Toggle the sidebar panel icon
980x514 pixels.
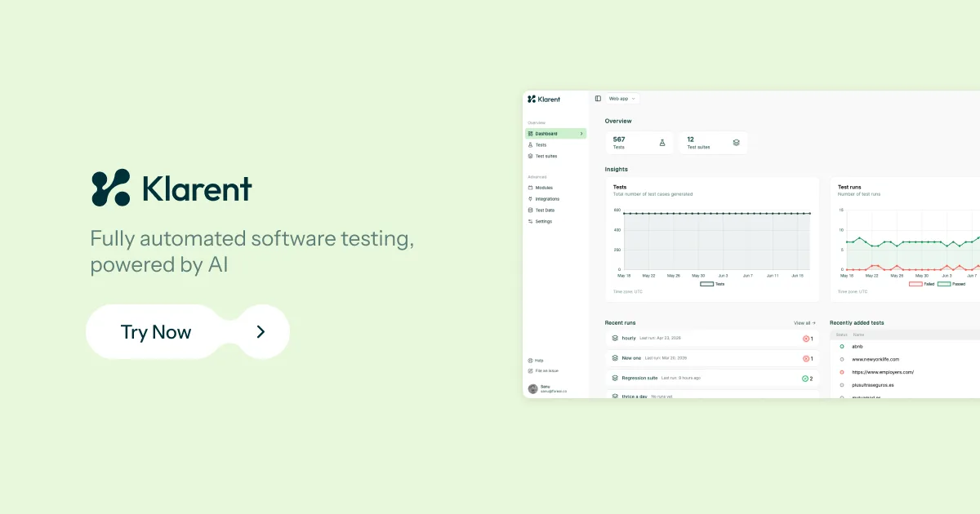[598, 99]
